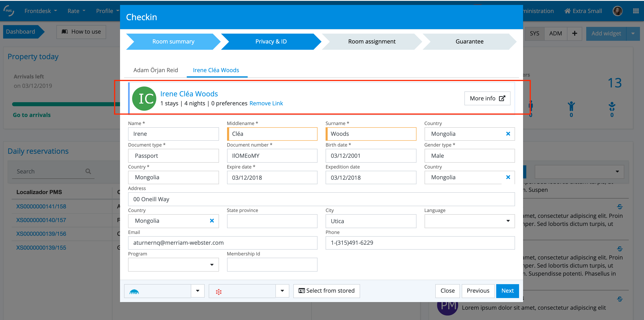The height and width of the screenshot is (320, 644).
Task: Click the plus icon beside ADM
Action: [574, 33]
